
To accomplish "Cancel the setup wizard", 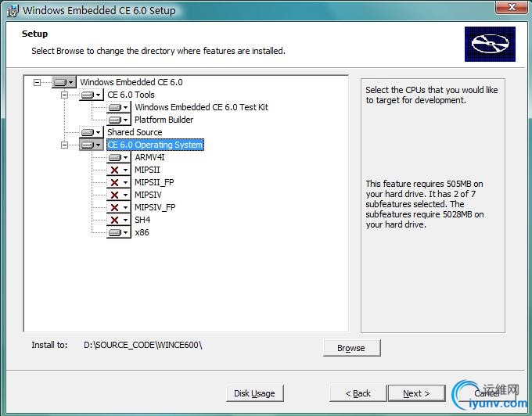I will point(487,393).
